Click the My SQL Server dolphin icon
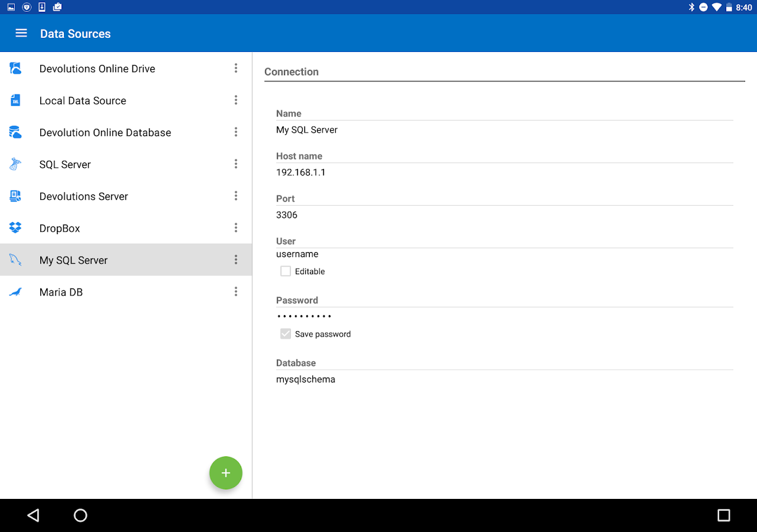 click(15, 260)
